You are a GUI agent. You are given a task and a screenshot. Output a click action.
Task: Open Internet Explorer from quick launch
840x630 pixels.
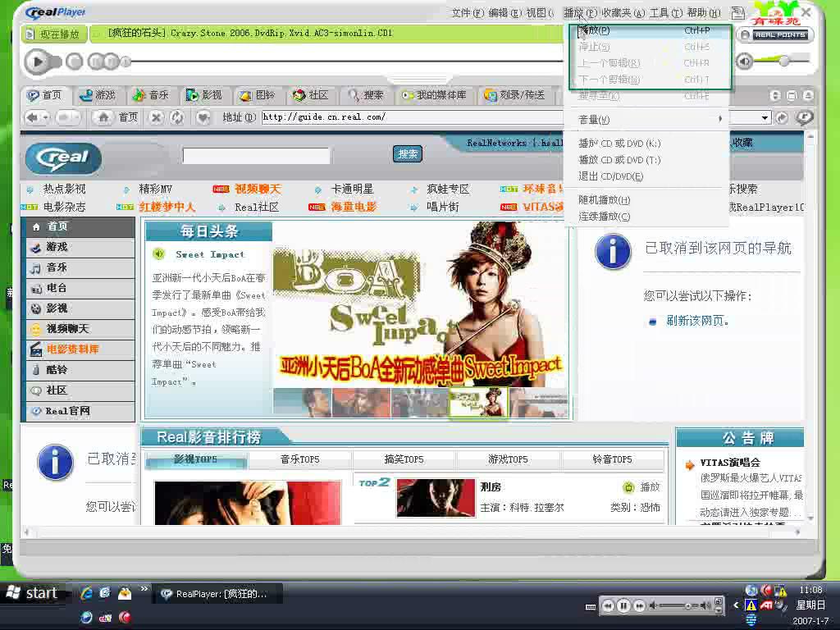pos(86,593)
